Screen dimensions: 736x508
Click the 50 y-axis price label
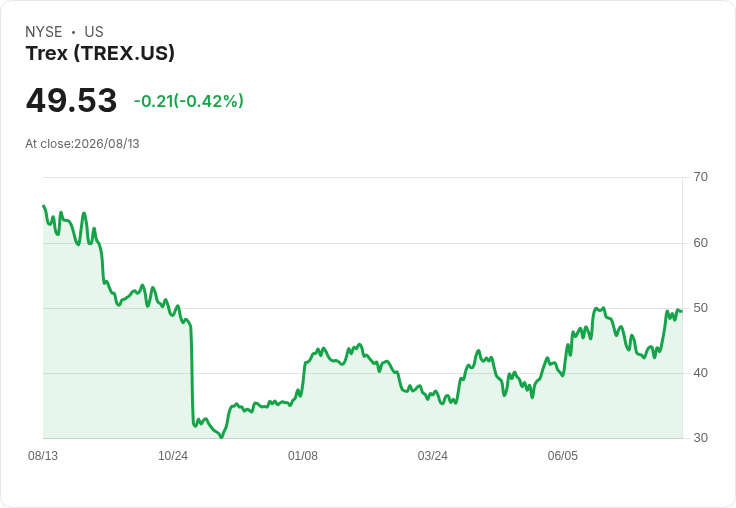click(700, 308)
